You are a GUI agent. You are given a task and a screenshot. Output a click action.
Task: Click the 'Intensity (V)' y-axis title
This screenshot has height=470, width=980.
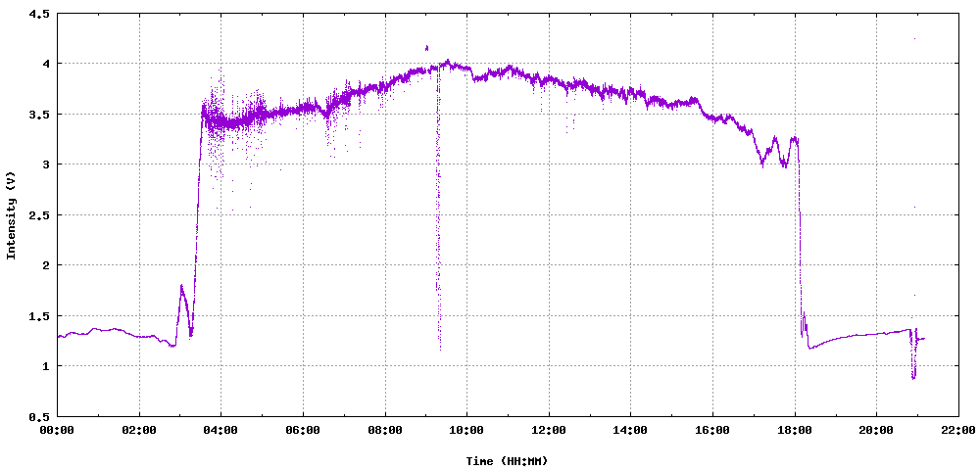click(x=11, y=214)
